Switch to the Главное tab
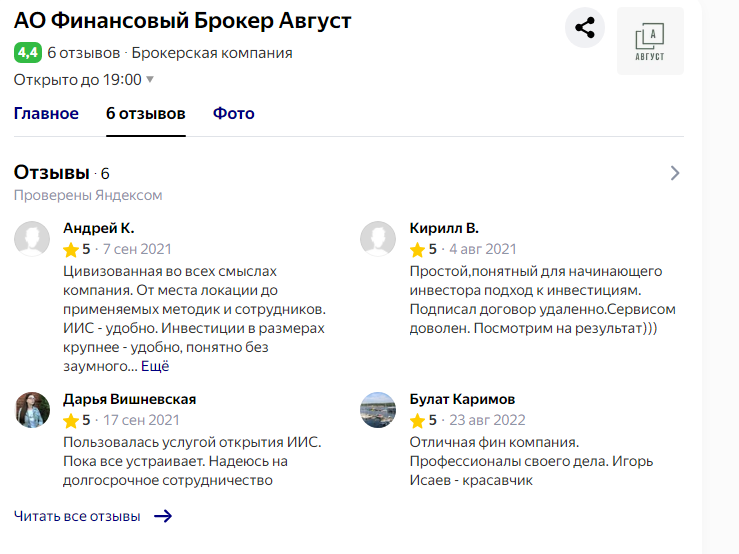 [46, 113]
